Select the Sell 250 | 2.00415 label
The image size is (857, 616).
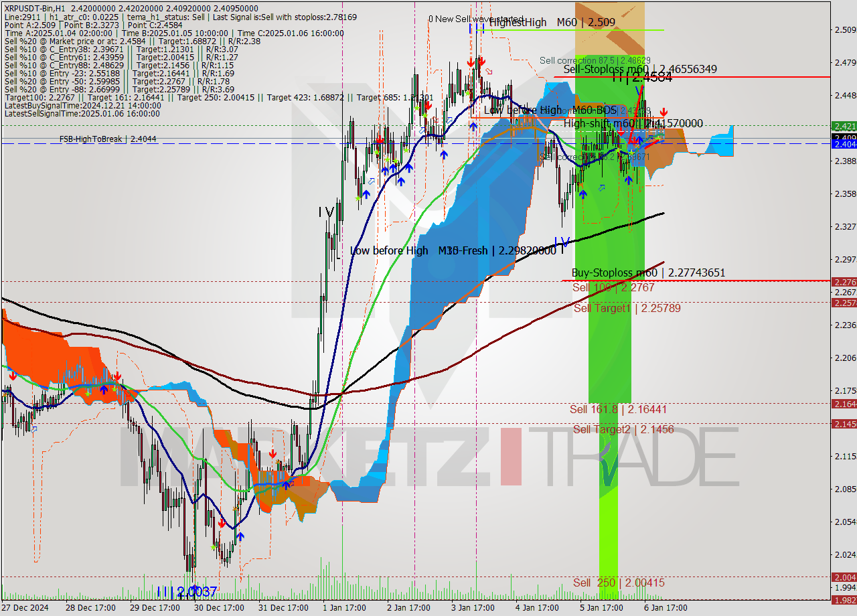click(x=619, y=583)
